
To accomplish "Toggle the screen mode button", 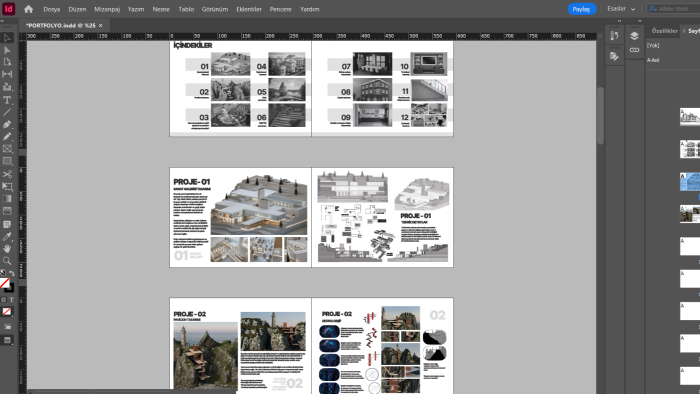I will coord(7,340).
